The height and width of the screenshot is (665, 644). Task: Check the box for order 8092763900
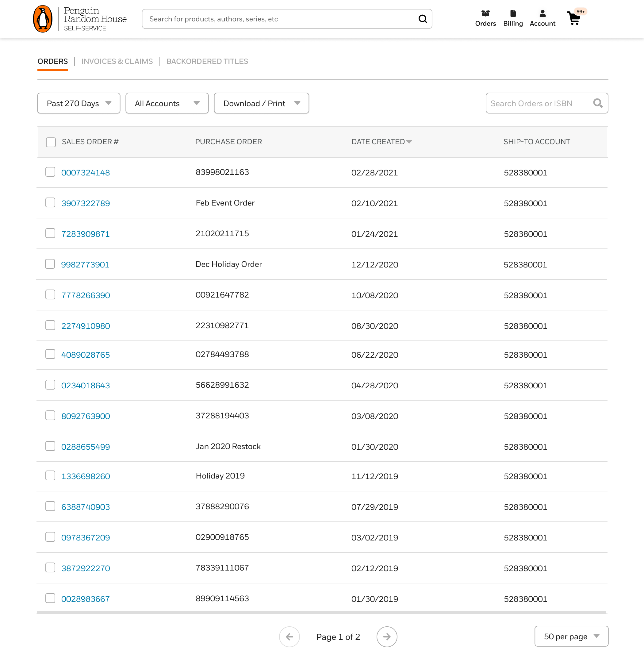(50, 416)
